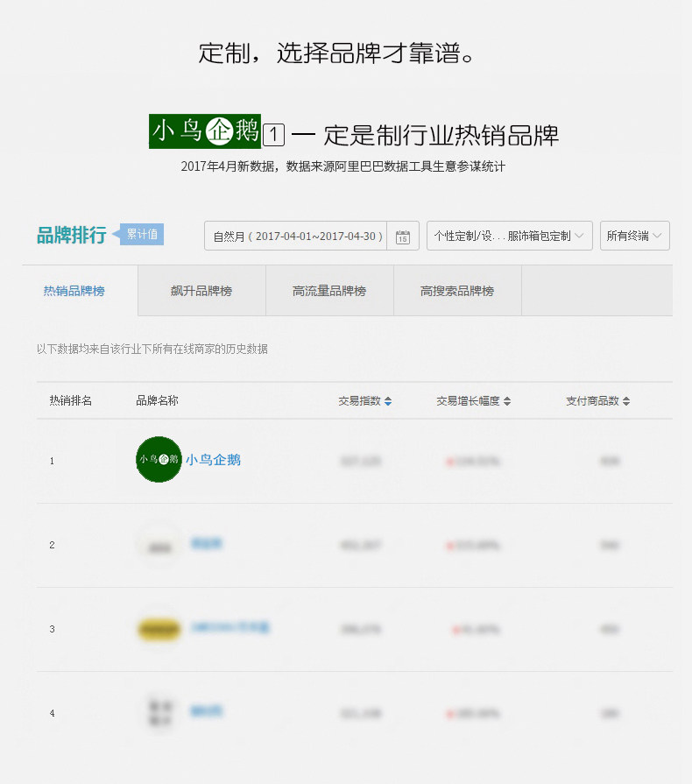Screen dimensions: 692x784
Task: Expand the 所有终端 dropdown
Action: click(x=634, y=236)
